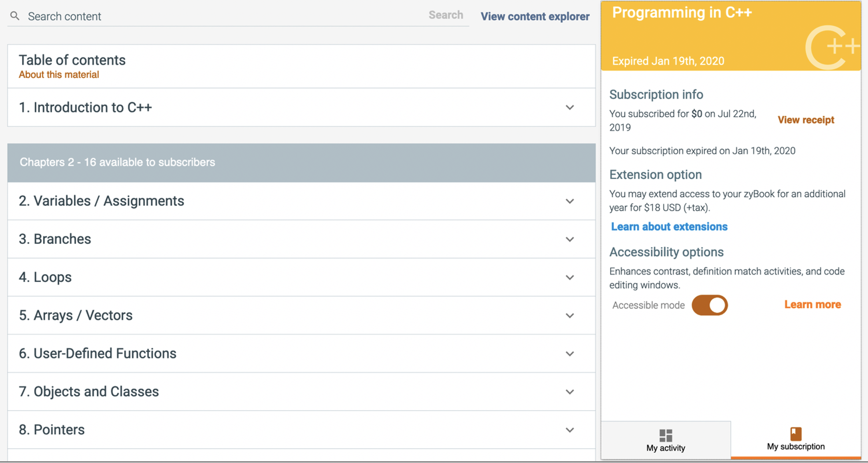Click Learn more about accessibility
868x463 pixels.
coord(812,305)
